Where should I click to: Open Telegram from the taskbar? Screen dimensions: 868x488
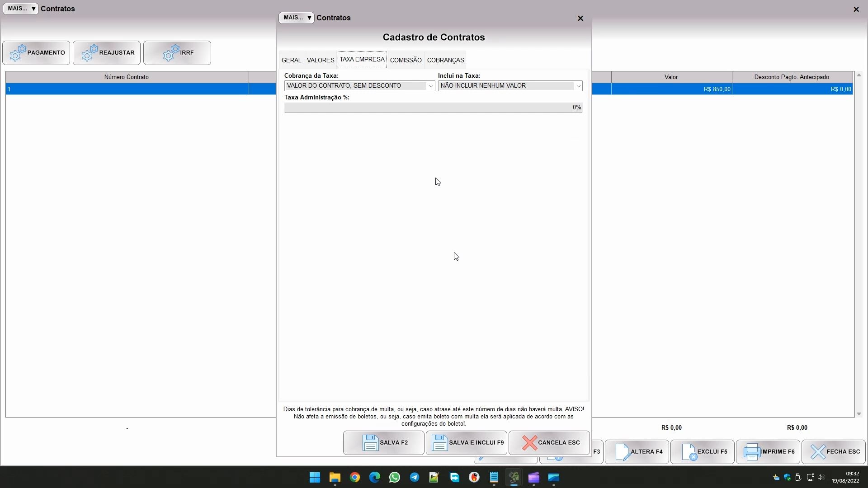tap(415, 478)
